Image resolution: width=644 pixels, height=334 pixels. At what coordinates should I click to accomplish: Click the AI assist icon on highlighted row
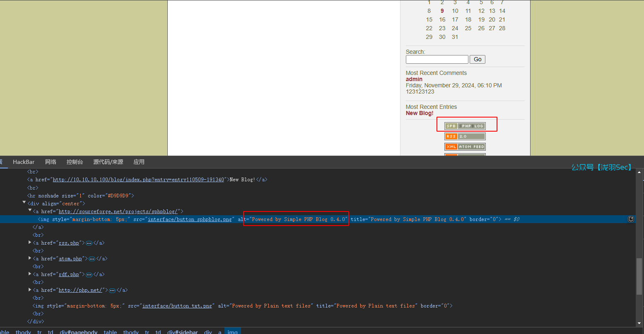pyautogui.click(x=631, y=219)
